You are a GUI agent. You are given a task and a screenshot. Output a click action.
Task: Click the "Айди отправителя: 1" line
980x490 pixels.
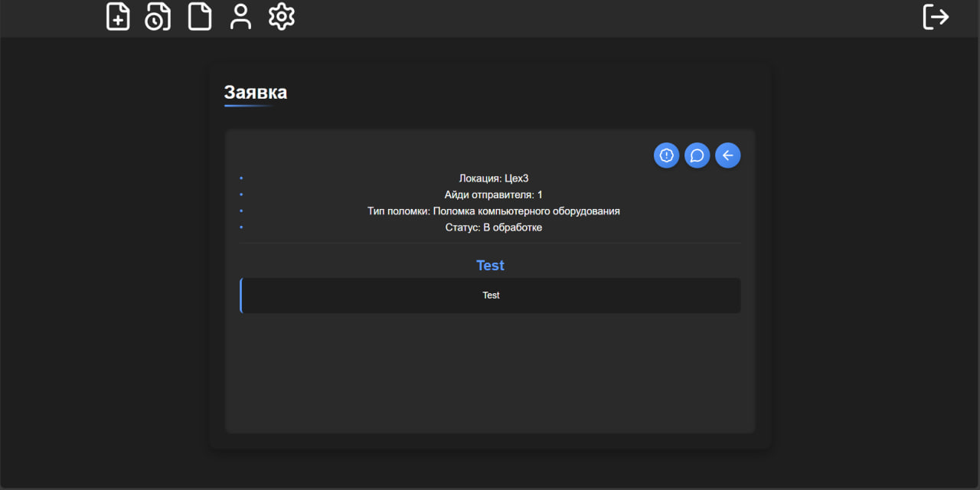click(494, 194)
